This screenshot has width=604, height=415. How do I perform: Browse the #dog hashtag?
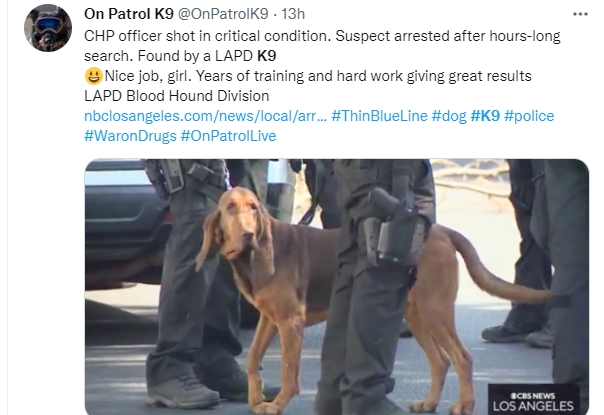[x=449, y=116]
